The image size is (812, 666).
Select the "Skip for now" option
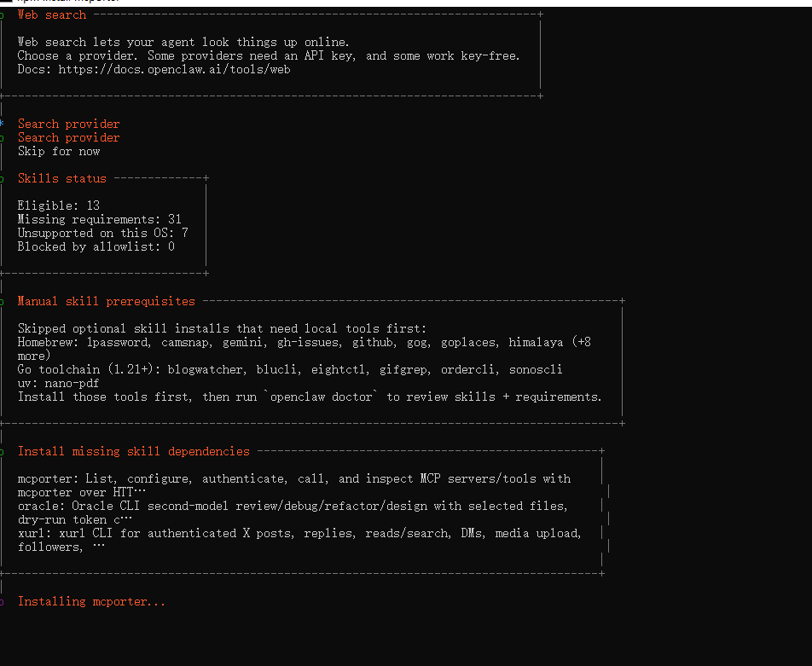59,151
